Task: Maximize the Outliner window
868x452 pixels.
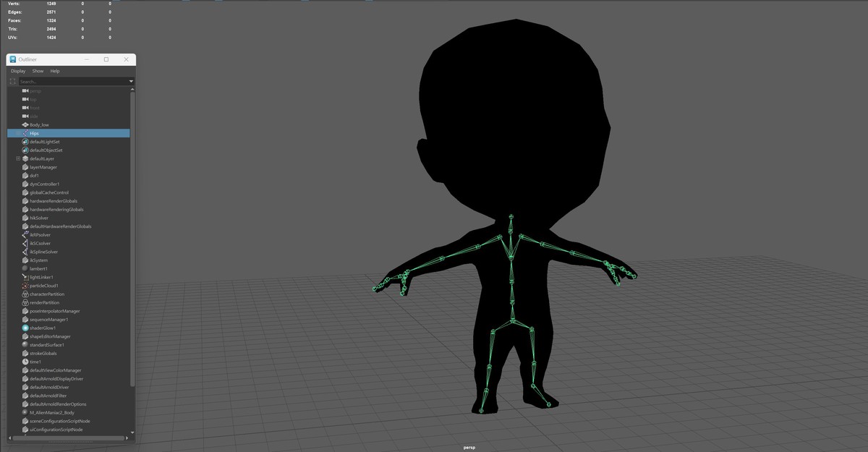Action: click(106, 59)
